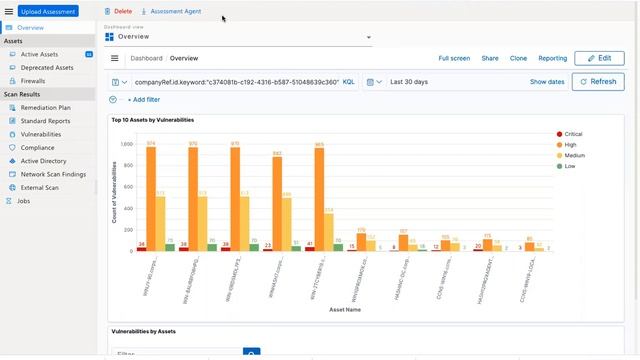
Task: Toggle the Low legend series
Action: (566, 166)
